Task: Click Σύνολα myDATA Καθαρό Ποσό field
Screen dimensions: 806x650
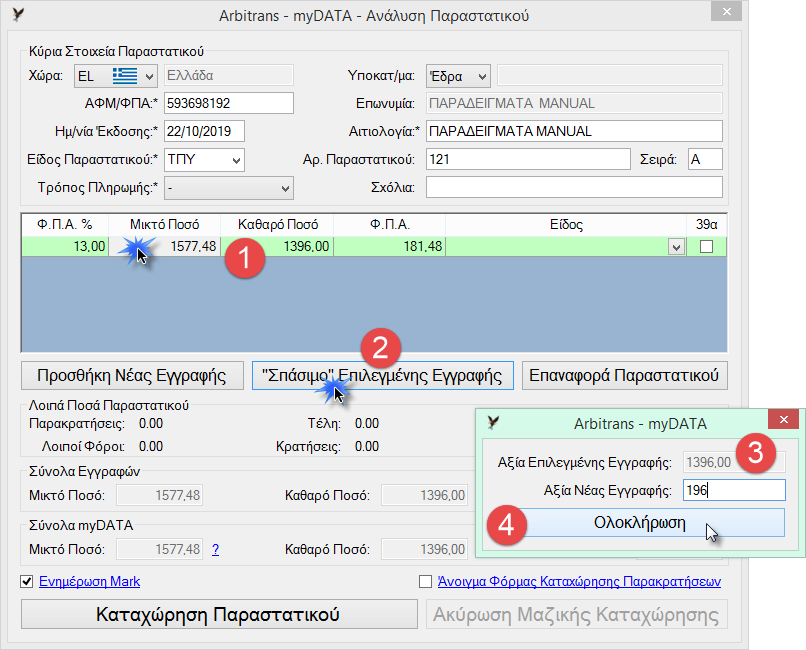Action: click(x=425, y=549)
